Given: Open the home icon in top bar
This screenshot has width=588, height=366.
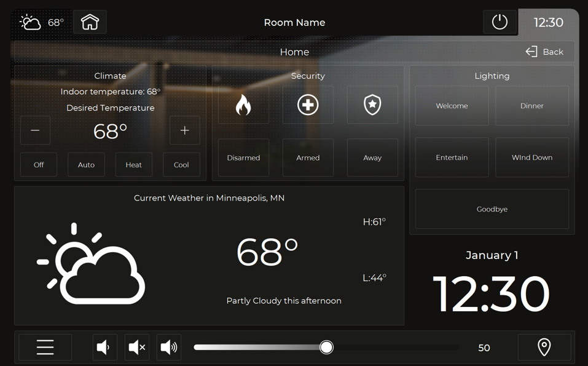Looking at the screenshot, I should click(90, 22).
